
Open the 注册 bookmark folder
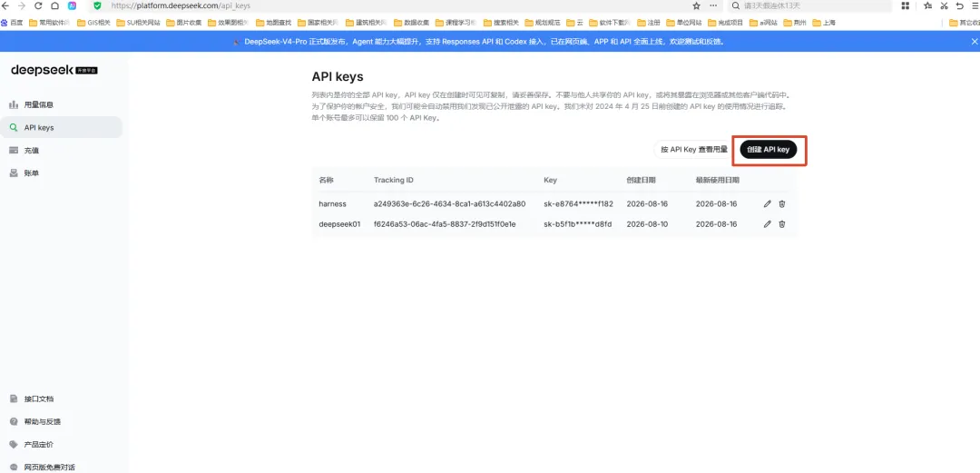tap(649, 23)
